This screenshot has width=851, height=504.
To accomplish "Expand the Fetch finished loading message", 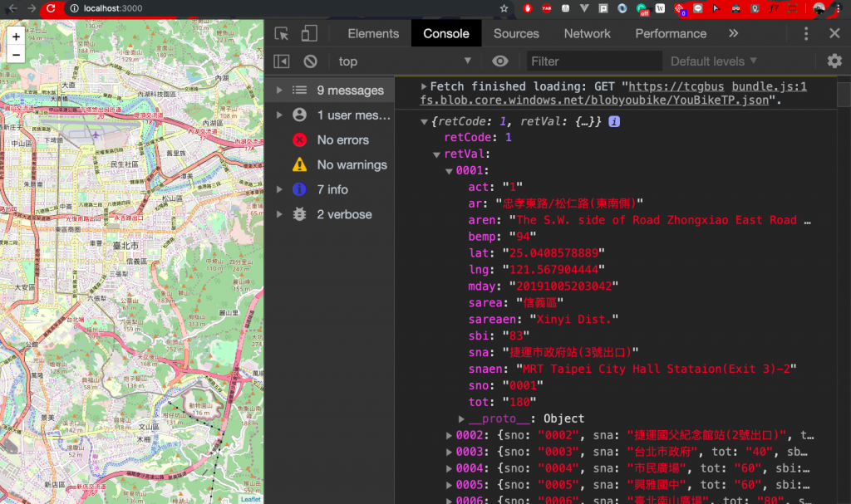I will tap(424, 86).
